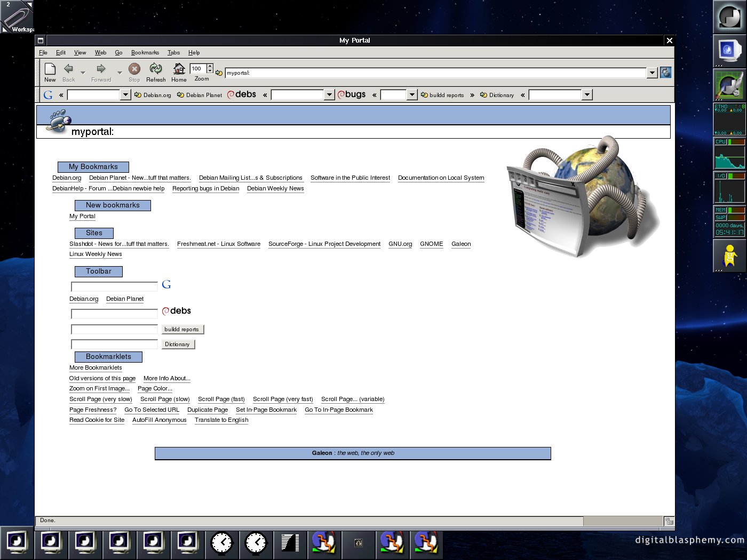The image size is (747, 560).
Task: Click the More Bookmarklets link
Action: point(96,367)
